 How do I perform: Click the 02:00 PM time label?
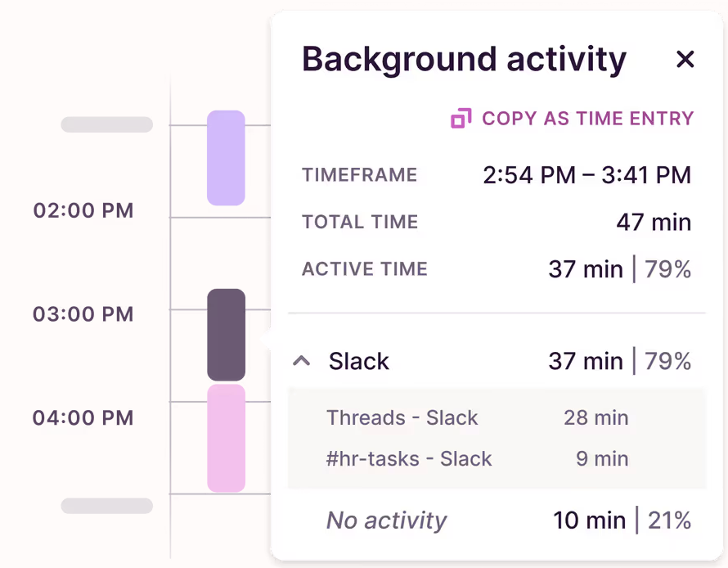click(83, 210)
